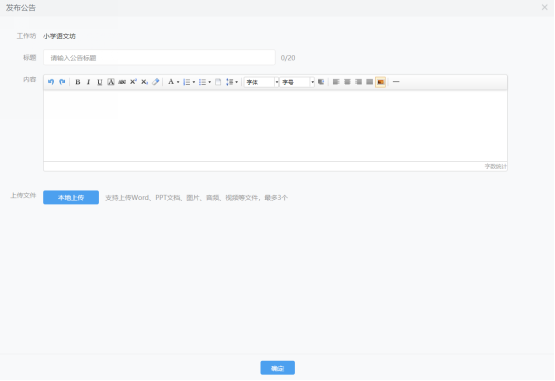Toggle italic formatting
The image size is (555, 381).
[x=88, y=82]
